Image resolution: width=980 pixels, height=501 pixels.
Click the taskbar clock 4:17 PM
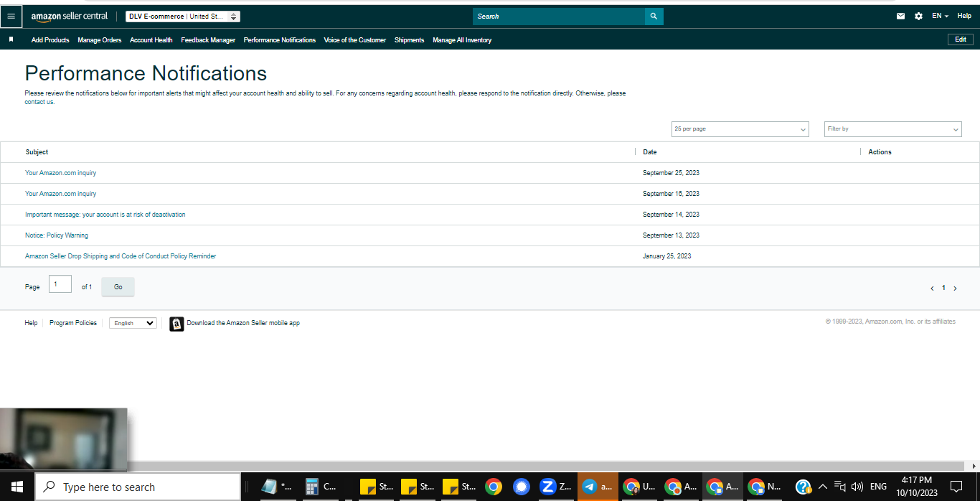[916, 480]
